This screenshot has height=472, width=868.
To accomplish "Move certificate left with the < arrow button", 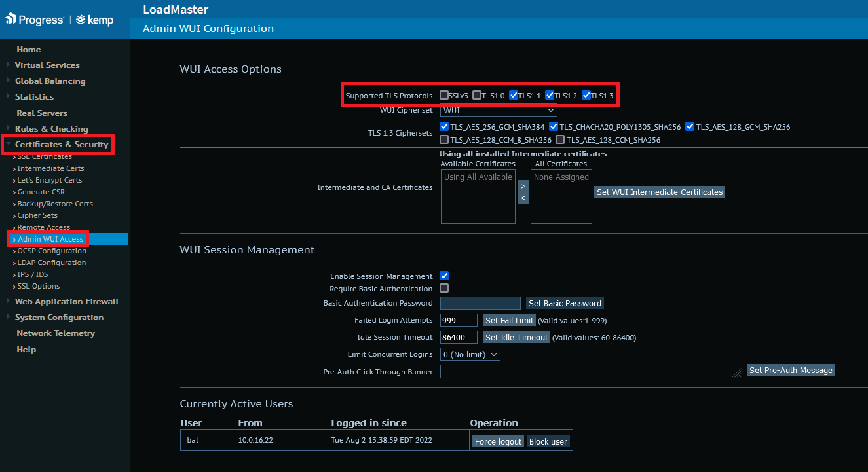I will click(x=523, y=198).
